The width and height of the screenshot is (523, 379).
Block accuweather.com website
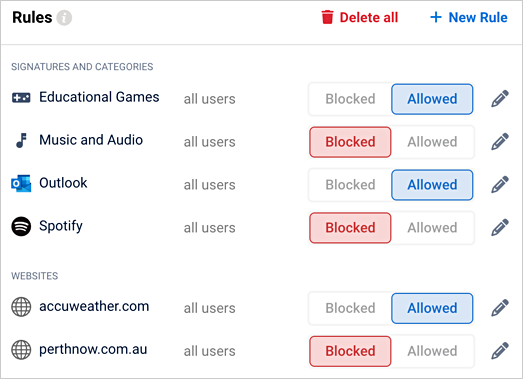(x=350, y=308)
